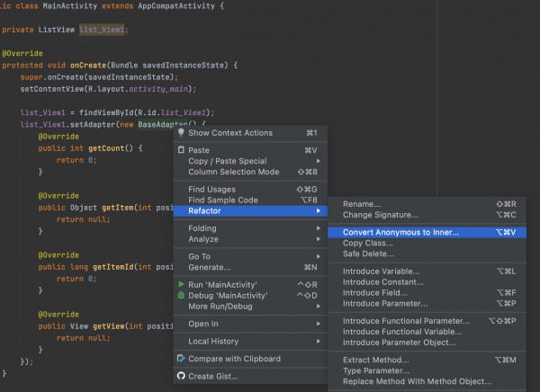Choose Show Context Actions from menu

tap(250, 133)
